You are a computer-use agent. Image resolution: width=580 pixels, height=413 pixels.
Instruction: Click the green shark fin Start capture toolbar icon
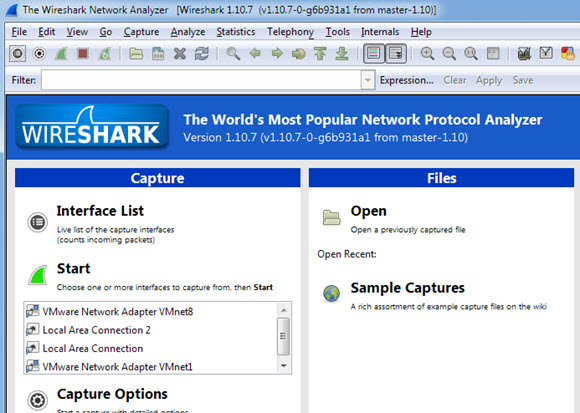pyautogui.click(x=61, y=54)
